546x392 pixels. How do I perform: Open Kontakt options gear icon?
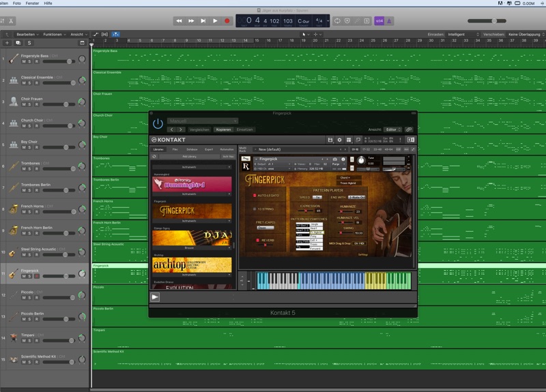coord(339,140)
